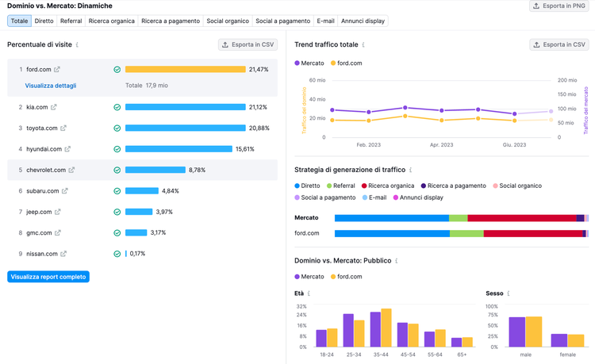The width and height of the screenshot is (595, 364).
Task: Open external link icon next to ford.com
Action: click(57, 69)
